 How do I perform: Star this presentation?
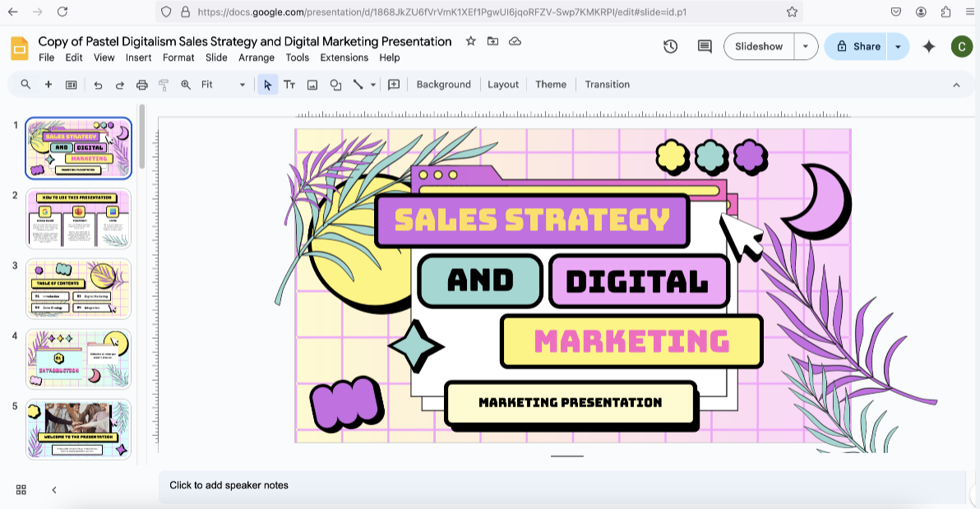pos(470,41)
